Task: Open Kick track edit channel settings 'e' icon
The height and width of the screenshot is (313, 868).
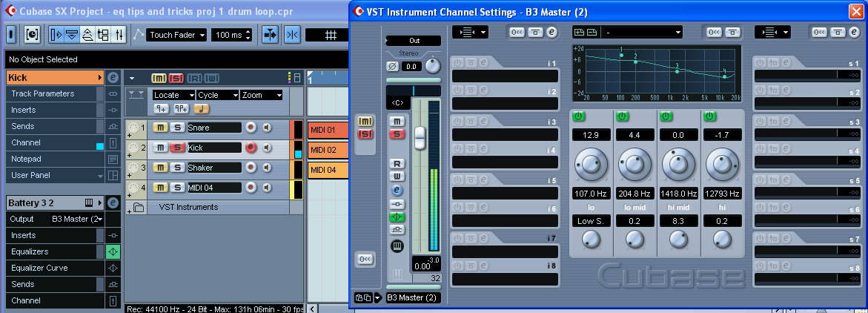Action: (113, 78)
